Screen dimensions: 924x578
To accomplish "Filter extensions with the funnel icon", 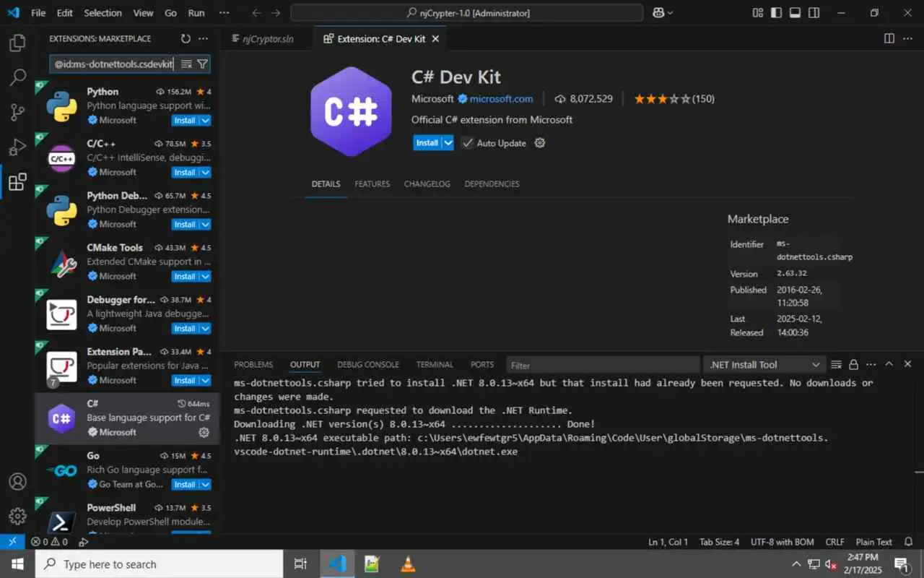I will [203, 64].
